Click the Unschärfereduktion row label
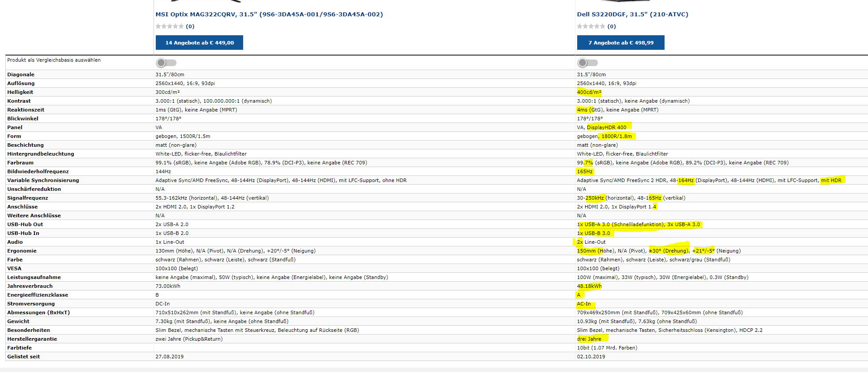This screenshot has width=868, height=372. pos(34,189)
